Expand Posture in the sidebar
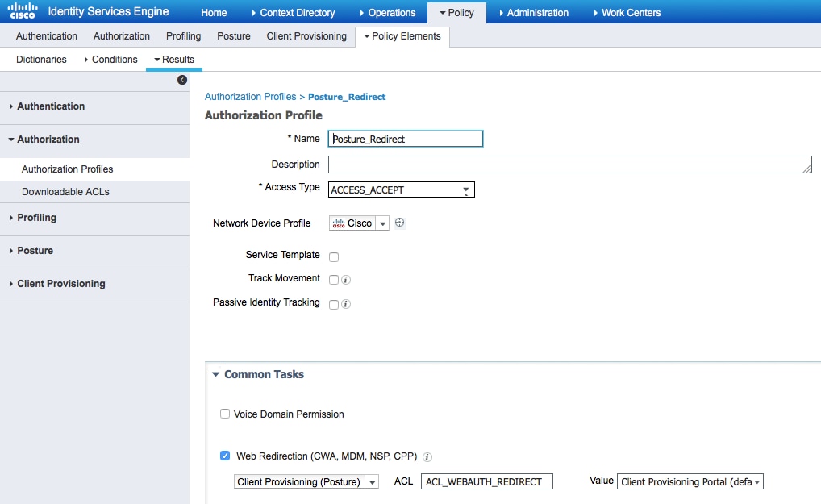 pyautogui.click(x=35, y=251)
